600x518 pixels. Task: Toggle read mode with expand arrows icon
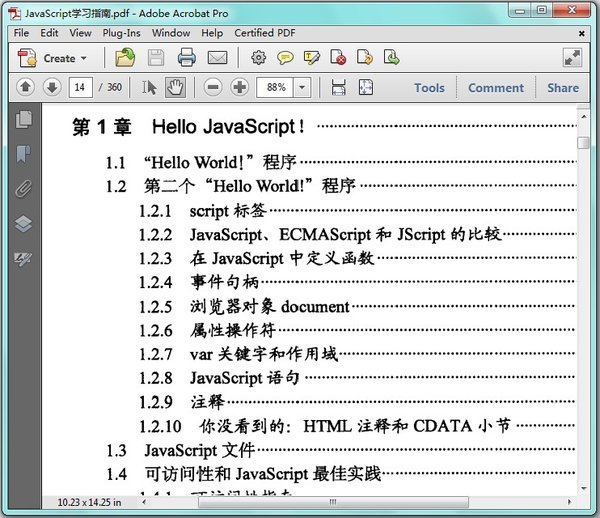pyautogui.click(x=572, y=58)
